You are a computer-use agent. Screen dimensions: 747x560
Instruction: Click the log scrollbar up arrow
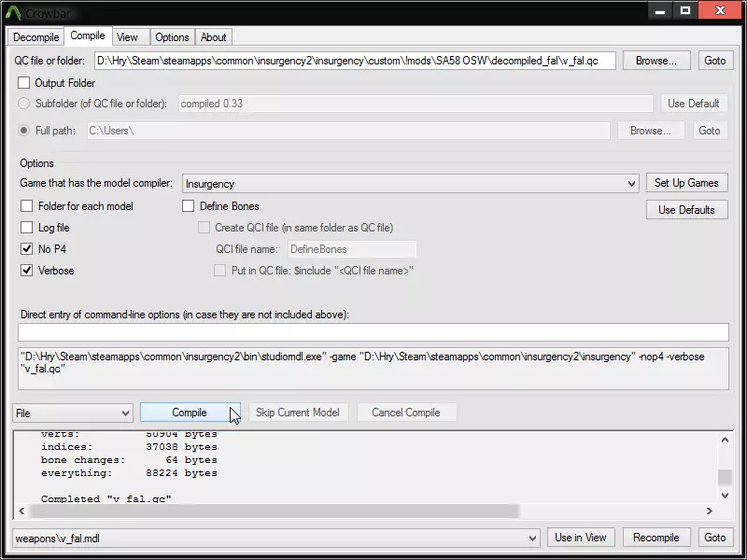[725, 440]
